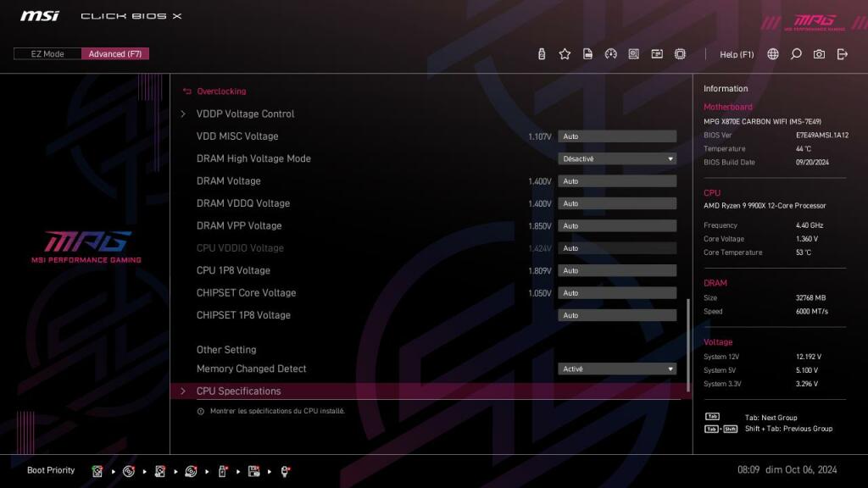
Task: Set DRAM Voltage away from Auto
Action: pyautogui.click(x=617, y=180)
